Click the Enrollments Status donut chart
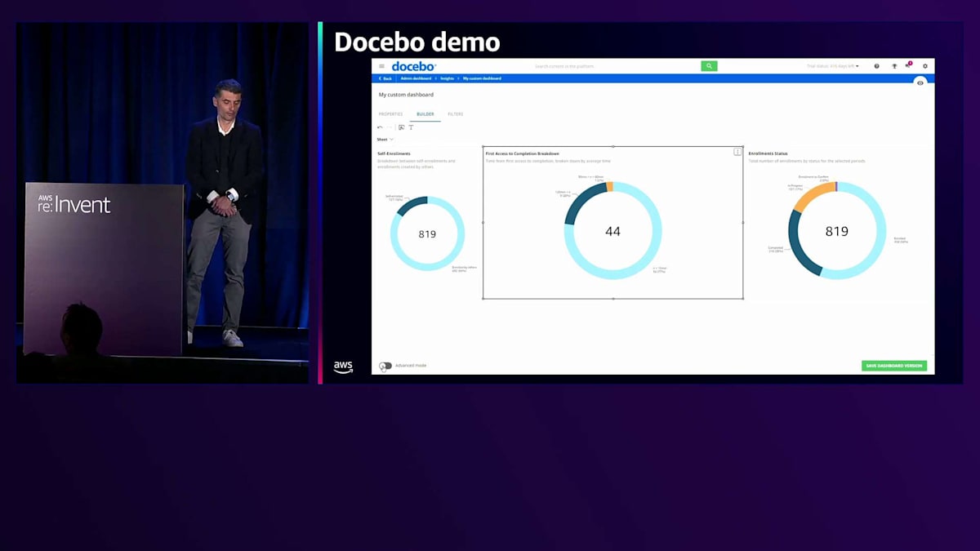Image resolution: width=980 pixels, height=551 pixels. coord(837,231)
